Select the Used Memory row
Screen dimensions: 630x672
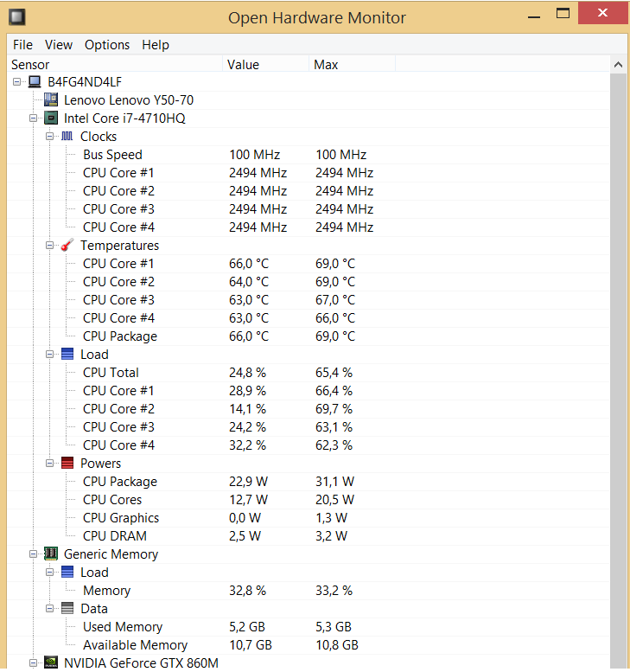coord(309,626)
